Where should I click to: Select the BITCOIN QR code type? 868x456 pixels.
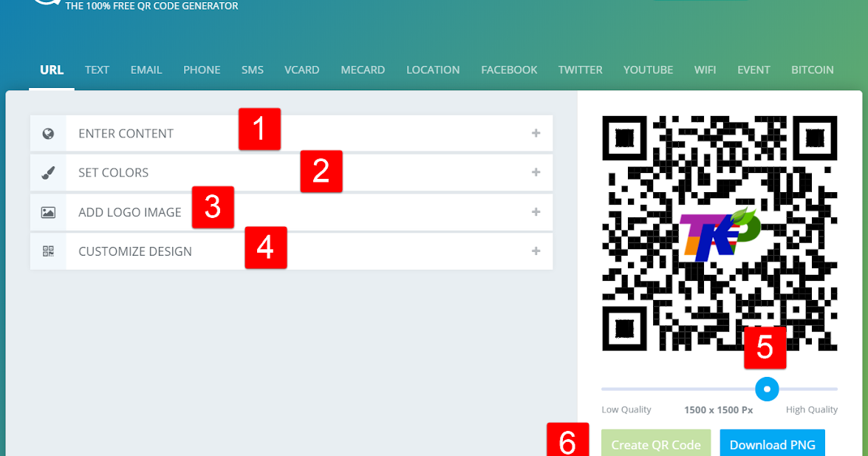point(812,69)
